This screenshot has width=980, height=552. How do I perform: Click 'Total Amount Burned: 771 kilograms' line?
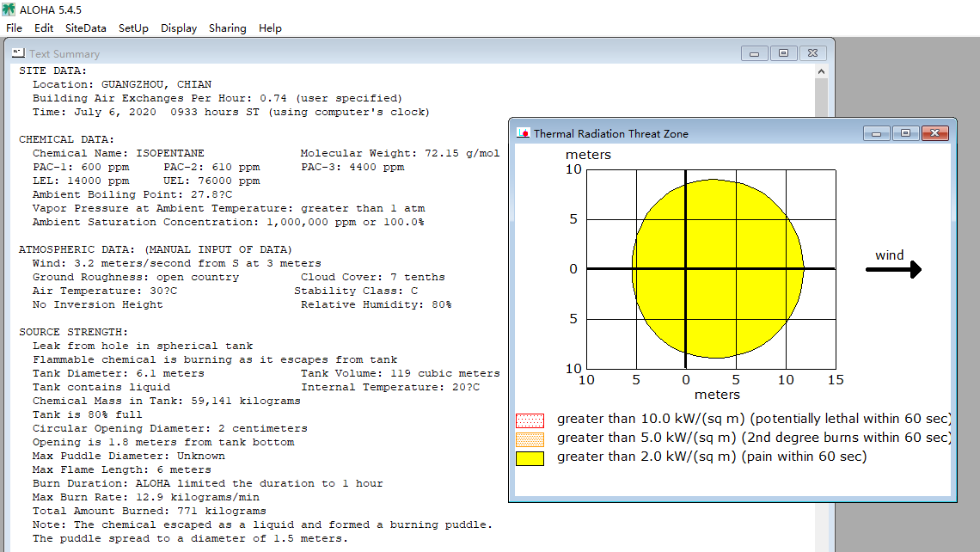coord(150,511)
